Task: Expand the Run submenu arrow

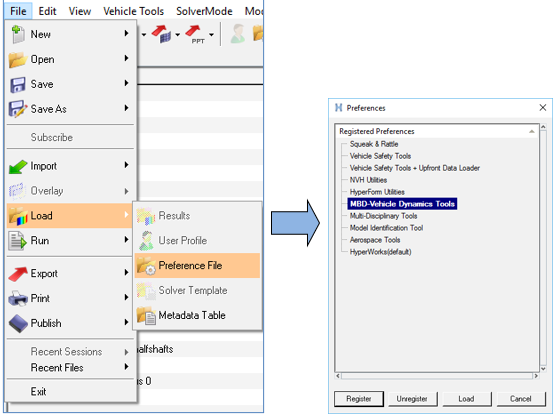Action: pyautogui.click(x=126, y=240)
